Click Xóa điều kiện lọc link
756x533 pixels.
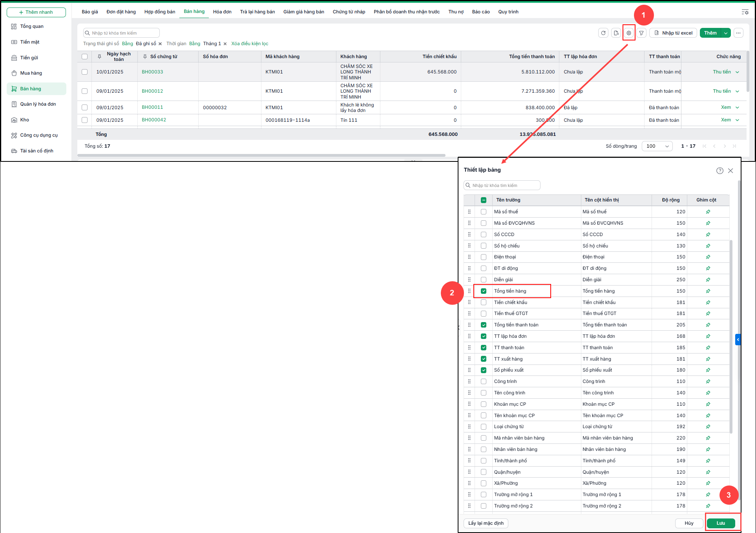250,44
